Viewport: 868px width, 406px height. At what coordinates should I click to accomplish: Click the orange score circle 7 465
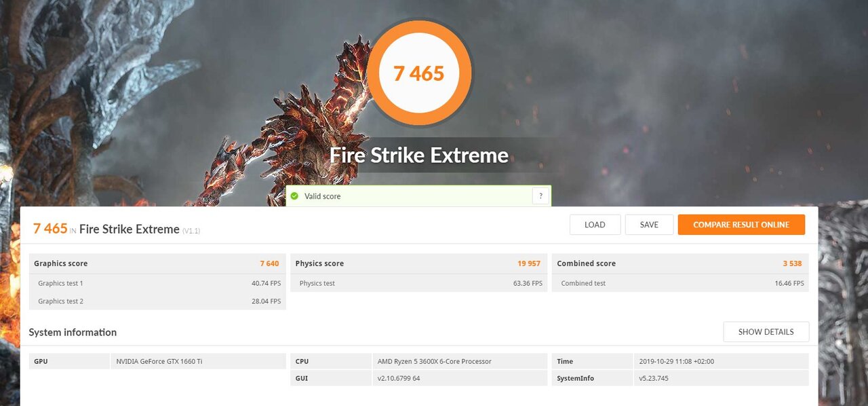click(x=418, y=73)
